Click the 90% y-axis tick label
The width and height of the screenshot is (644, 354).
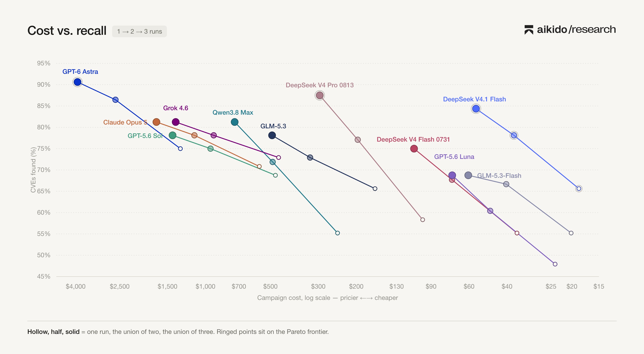44,85
